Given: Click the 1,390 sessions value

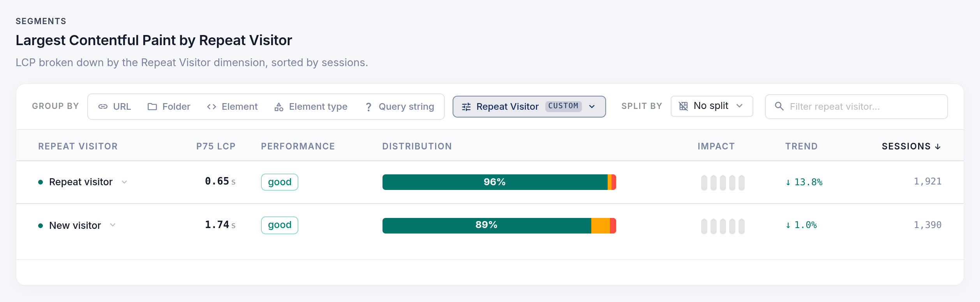Looking at the screenshot, I should coord(927,225).
